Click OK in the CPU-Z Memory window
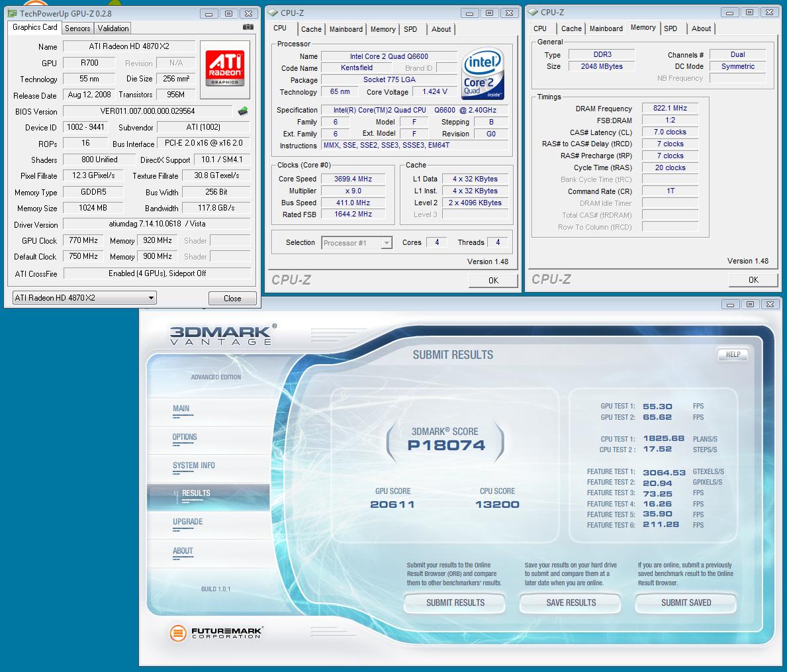The height and width of the screenshot is (672, 787). pos(753,279)
